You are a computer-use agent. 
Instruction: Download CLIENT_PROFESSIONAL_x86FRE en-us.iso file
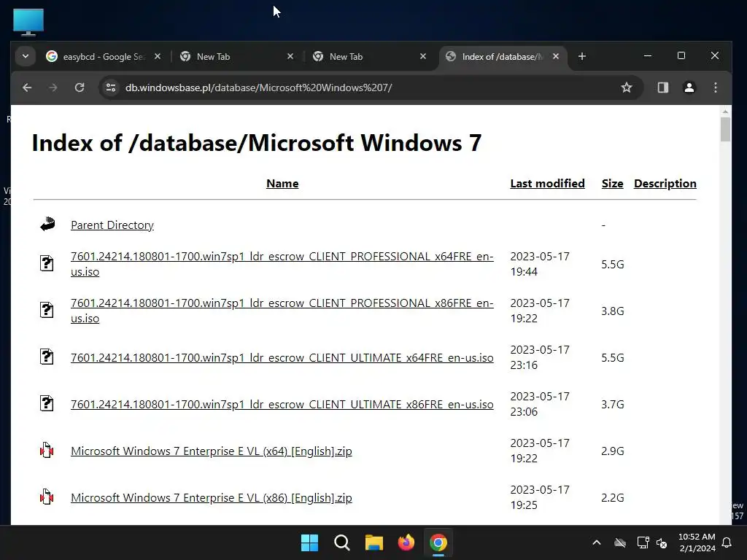coord(282,311)
